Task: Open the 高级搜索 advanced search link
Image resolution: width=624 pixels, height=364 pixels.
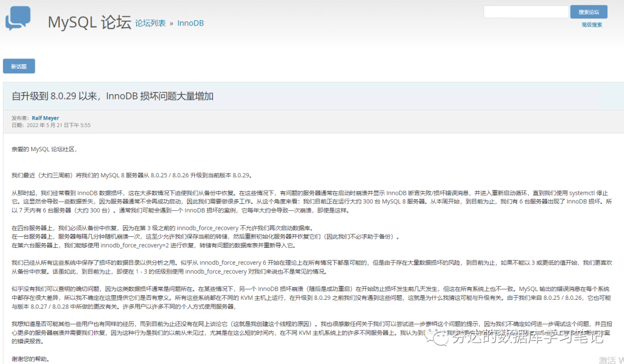Action: click(x=590, y=25)
